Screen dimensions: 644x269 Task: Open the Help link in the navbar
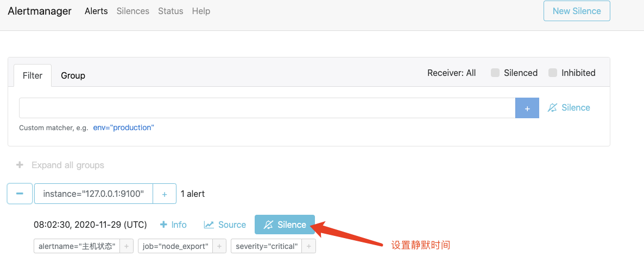click(201, 11)
